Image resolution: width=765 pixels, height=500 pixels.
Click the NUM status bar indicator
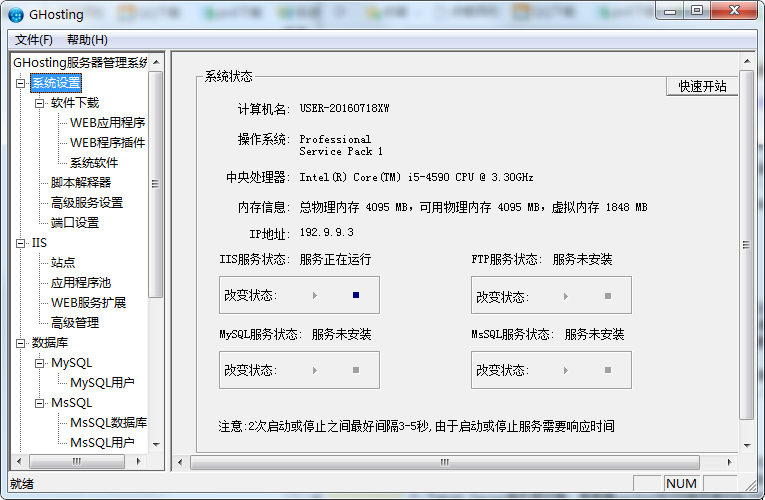coord(681,483)
